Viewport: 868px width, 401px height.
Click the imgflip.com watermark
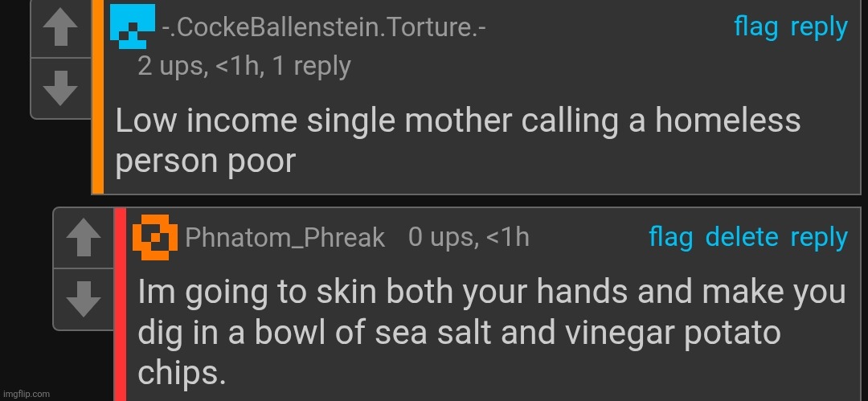26,394
